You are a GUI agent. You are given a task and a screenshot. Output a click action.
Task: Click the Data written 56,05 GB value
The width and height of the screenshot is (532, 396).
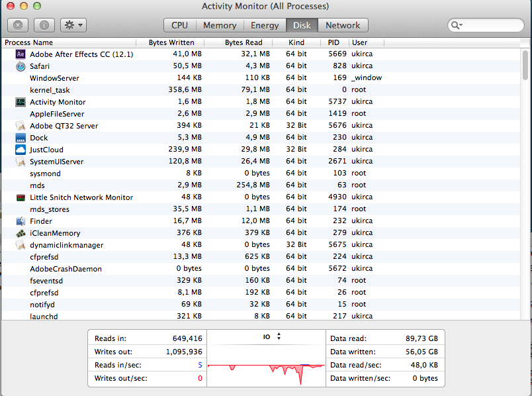[x=421, y=352]
